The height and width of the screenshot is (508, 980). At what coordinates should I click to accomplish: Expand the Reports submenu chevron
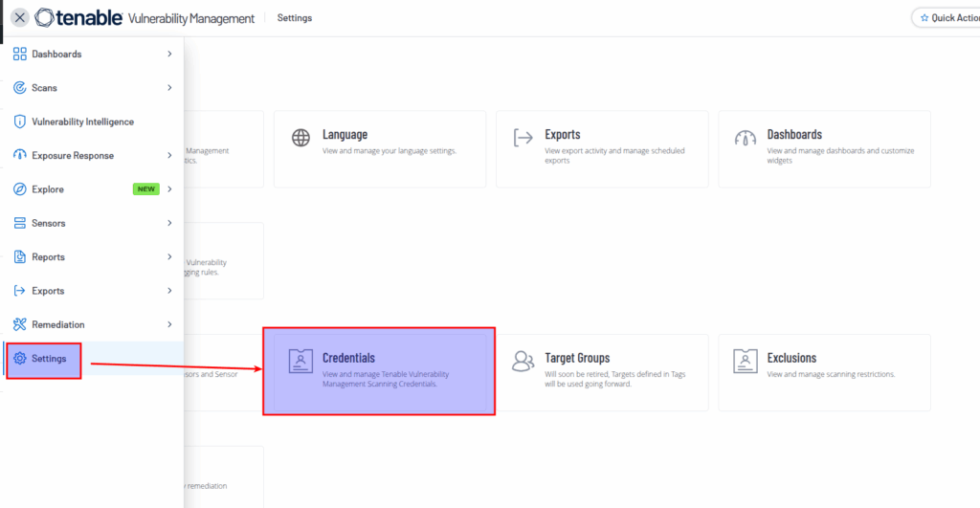169,257
